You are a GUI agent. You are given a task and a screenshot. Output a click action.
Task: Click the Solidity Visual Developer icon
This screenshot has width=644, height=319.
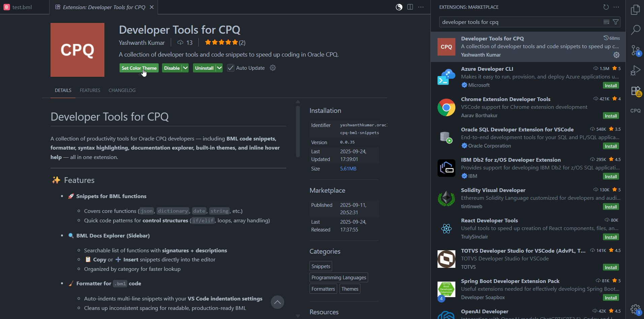pyautogui.click(x=446, y=198)
